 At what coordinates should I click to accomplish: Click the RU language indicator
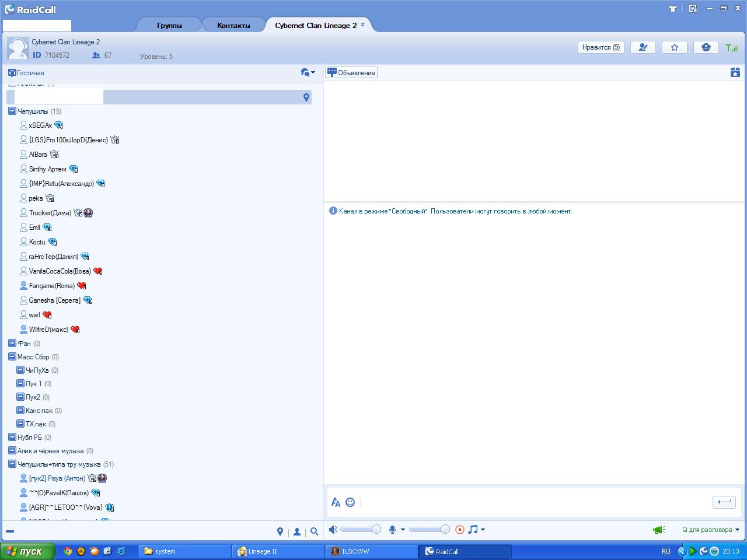666,551
